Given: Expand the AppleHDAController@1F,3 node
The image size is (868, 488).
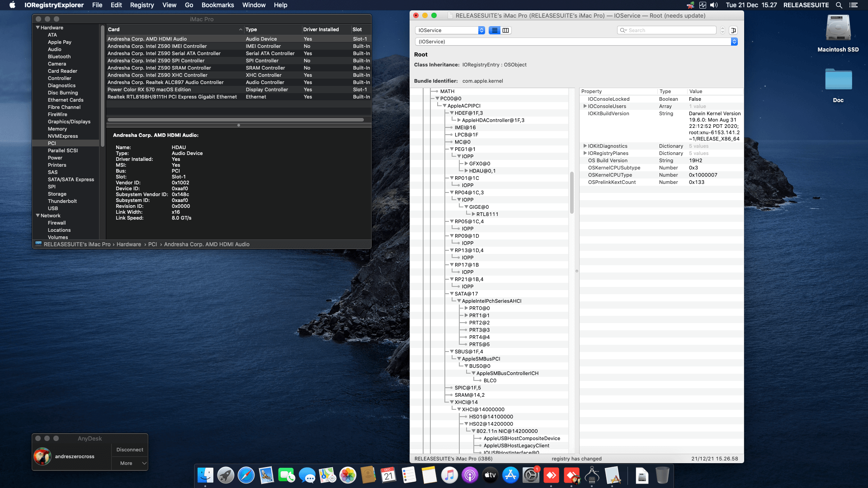Looking at the screenshot, I should pos(459,120).
